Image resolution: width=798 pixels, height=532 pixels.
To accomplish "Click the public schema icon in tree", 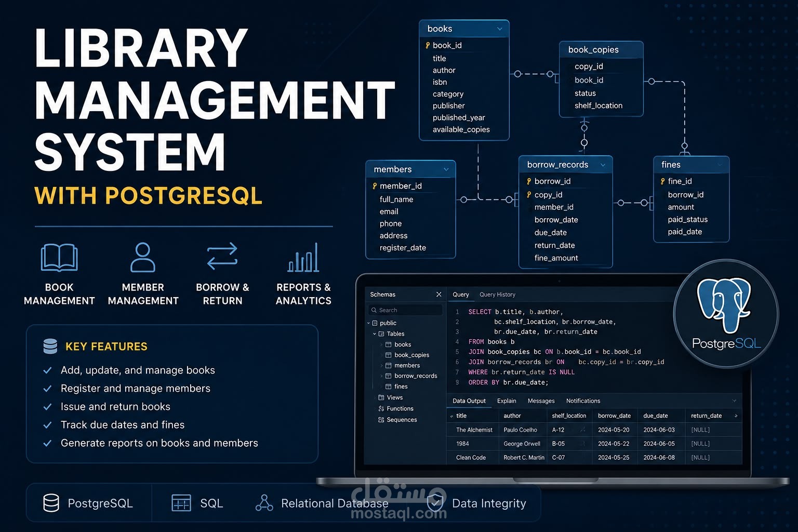I will [375, 323].
